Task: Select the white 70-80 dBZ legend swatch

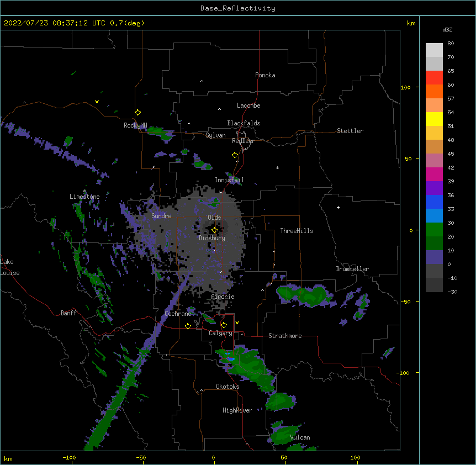Action: click(434, 50)
